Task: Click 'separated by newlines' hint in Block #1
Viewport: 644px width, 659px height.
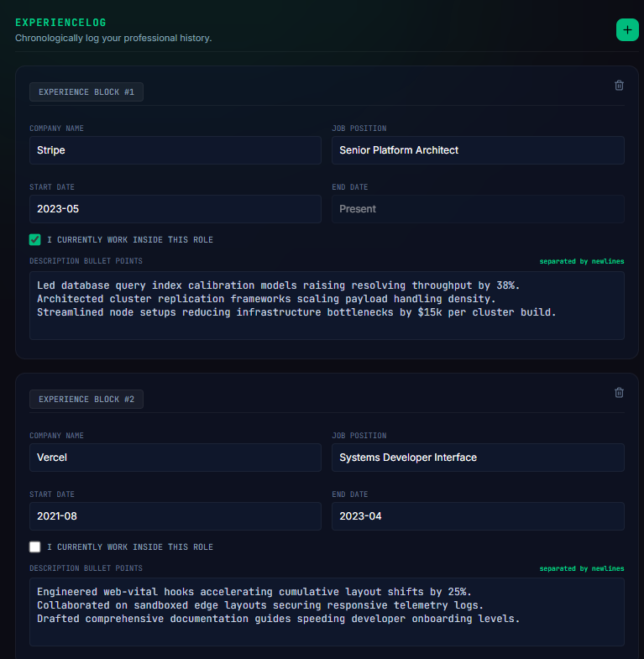Action: tap(582, 261)
